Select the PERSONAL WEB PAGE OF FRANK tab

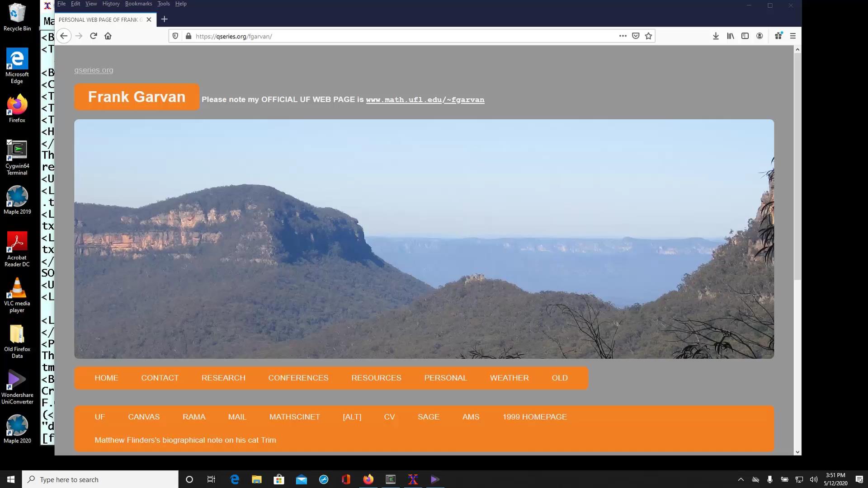[100, 19]
